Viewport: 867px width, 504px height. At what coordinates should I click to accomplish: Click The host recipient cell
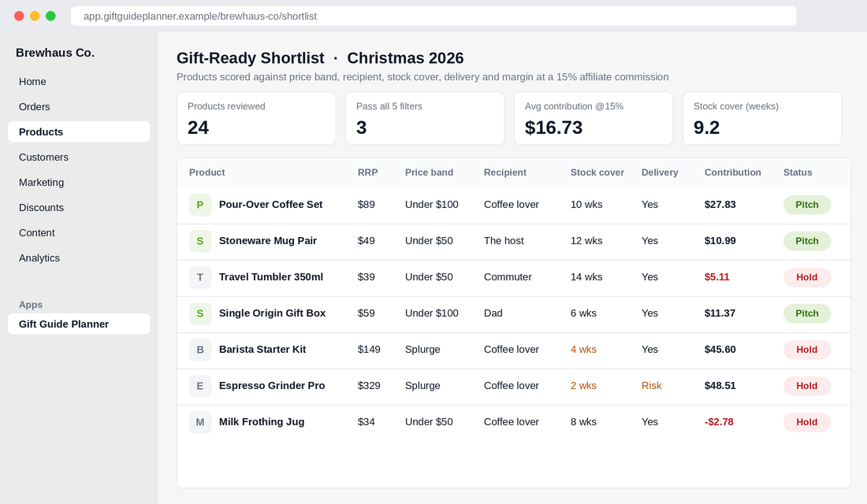click(x=504, y=241)
